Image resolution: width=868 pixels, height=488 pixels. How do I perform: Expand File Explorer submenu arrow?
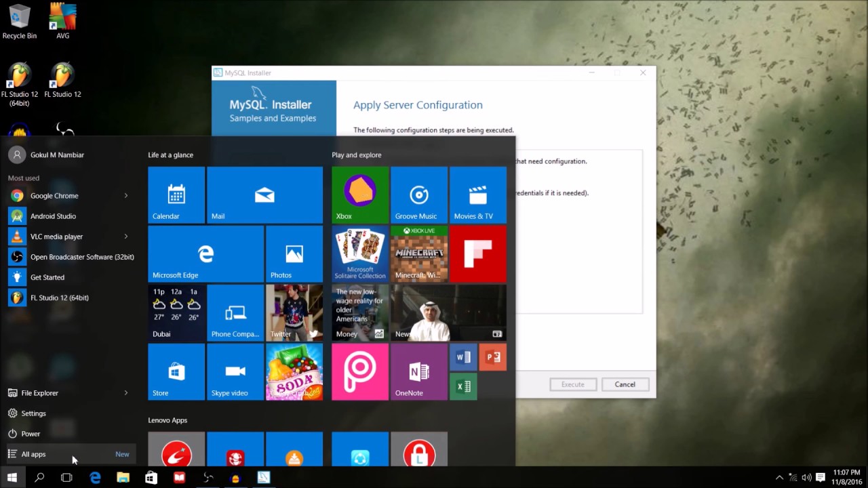125,393
